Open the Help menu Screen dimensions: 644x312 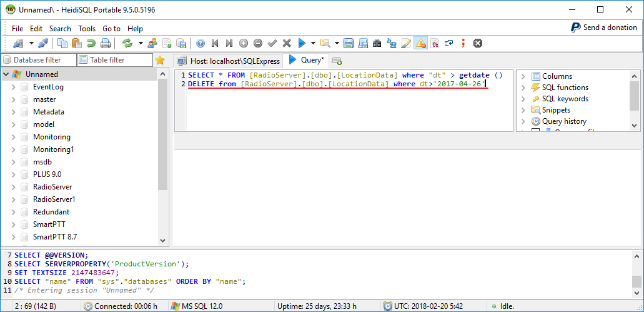[135, 29]
